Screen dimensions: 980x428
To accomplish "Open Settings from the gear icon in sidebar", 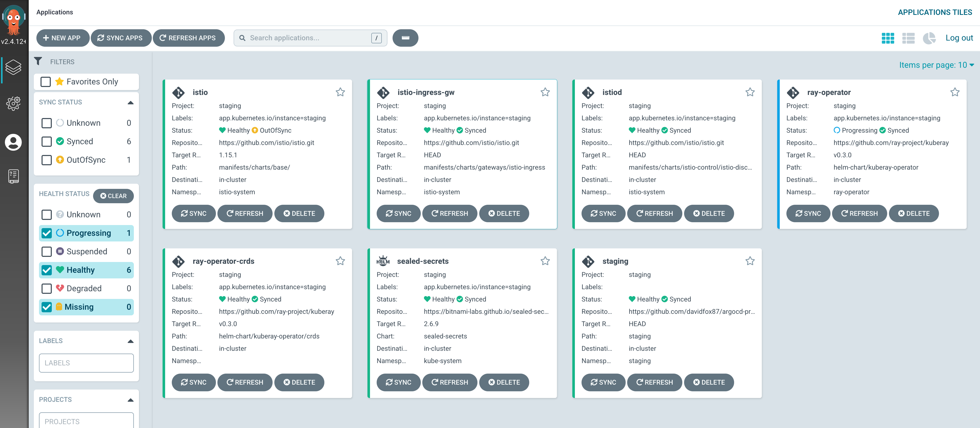I will click(x=13, y=103).
